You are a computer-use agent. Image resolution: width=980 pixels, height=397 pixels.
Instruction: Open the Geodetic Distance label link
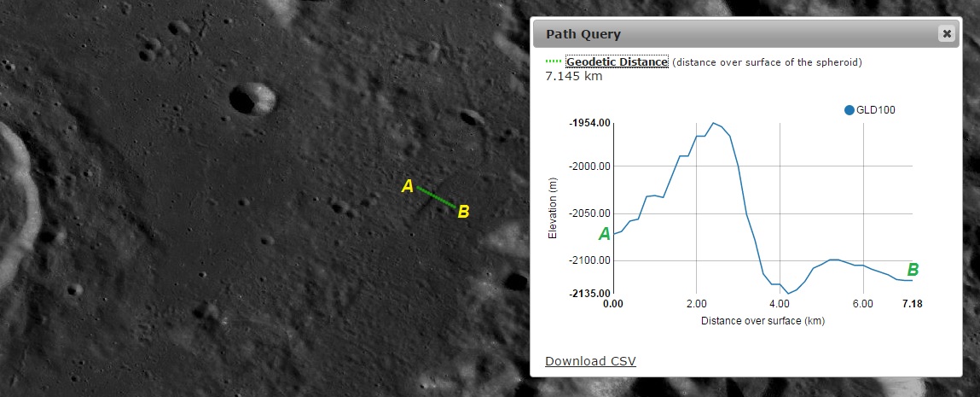617,61
